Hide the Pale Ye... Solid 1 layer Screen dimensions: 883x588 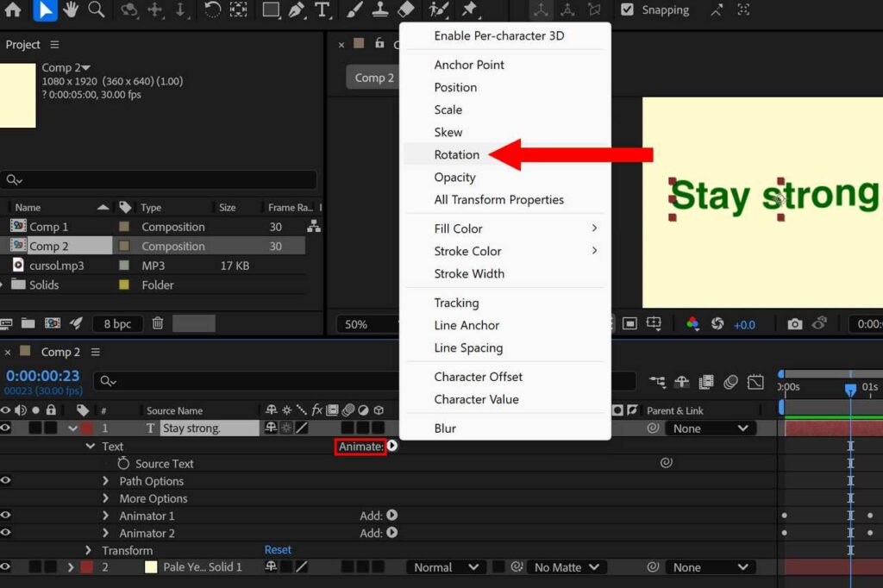pyautogui.click(x=6, y=567)
